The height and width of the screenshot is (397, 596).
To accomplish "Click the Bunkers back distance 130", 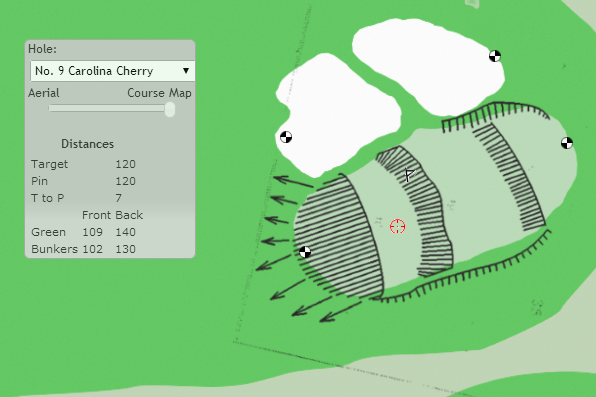I will pyautogui.click(x=125, y=249).
